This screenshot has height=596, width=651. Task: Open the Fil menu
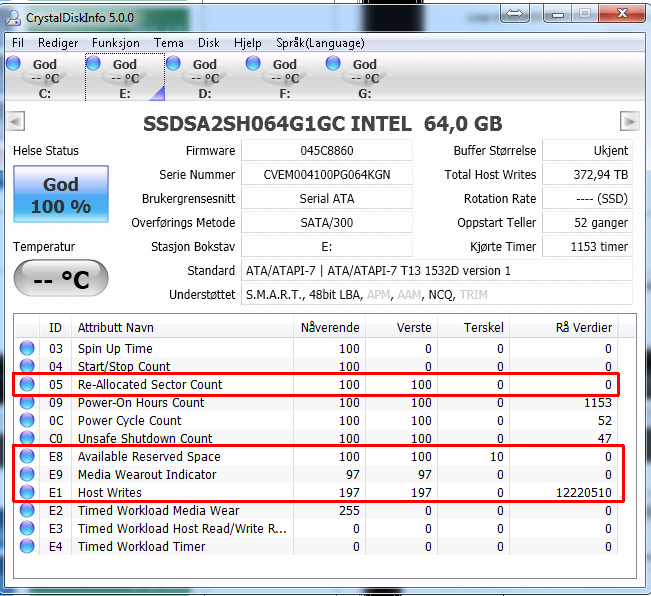(18, 43)
